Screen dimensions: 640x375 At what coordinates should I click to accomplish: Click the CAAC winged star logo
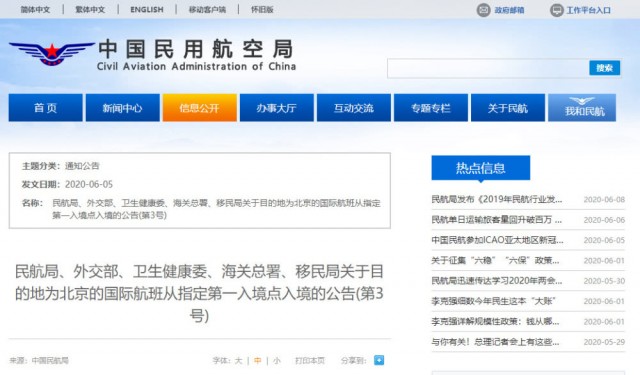click(52, 53)
